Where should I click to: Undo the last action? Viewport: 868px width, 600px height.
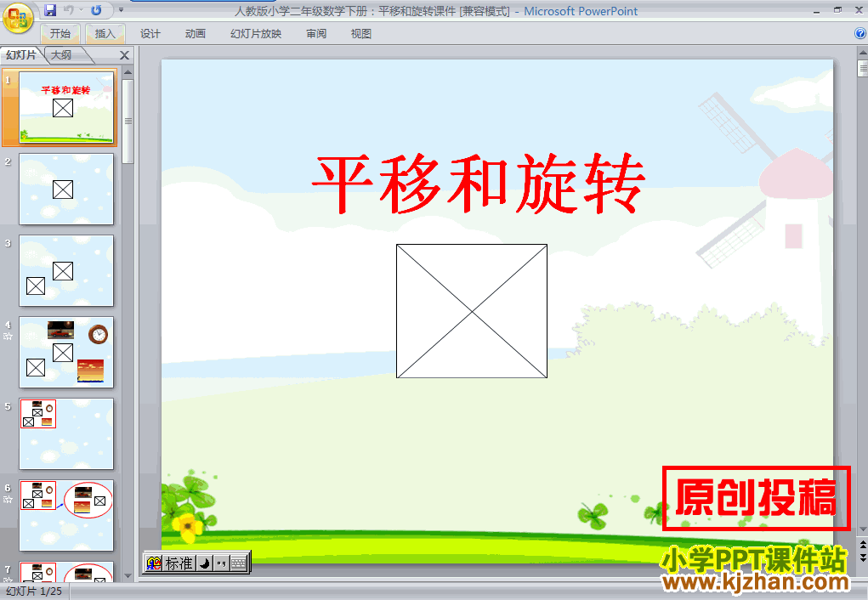point(69,10)
